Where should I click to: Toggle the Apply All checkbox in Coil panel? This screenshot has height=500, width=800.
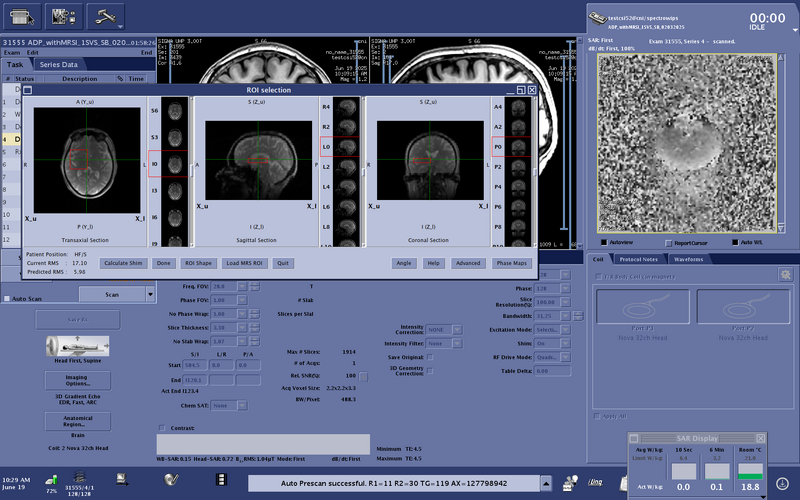click(x=597, y=416)
